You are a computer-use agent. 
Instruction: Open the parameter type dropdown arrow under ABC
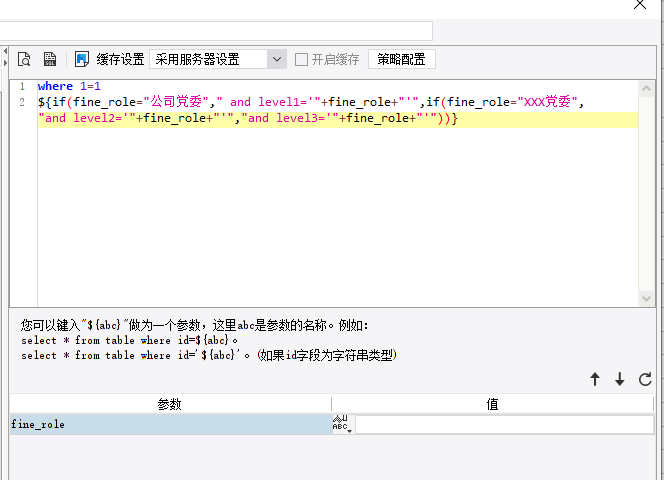350,431
